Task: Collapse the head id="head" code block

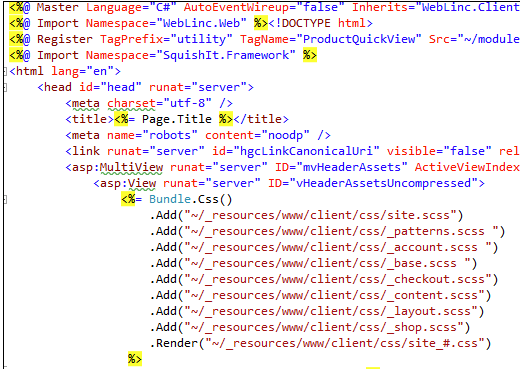Action: [x=5, y=87]
